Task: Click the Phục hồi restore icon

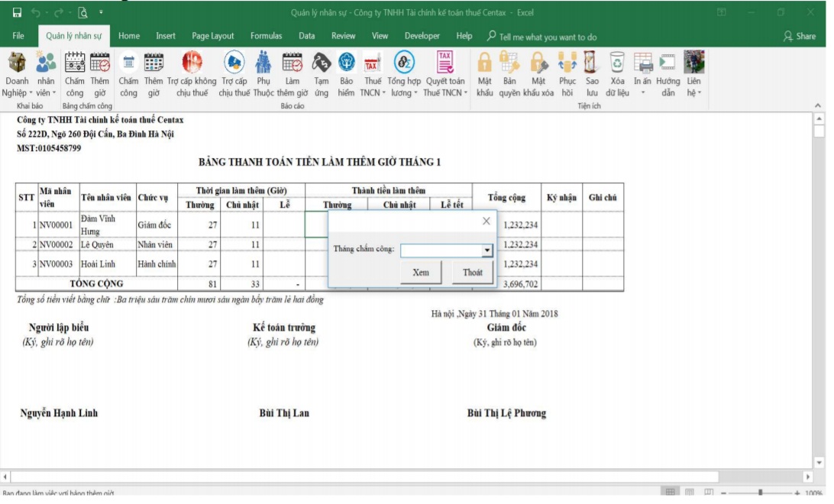Action: pos(567,63)
